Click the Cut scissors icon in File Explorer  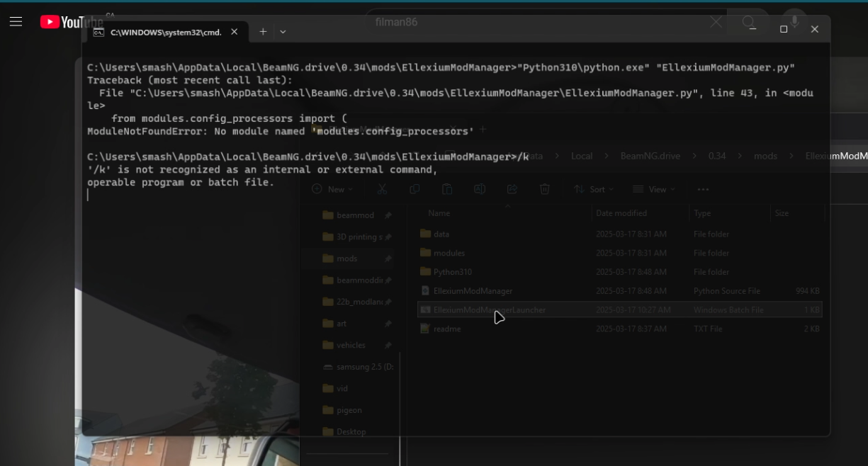tap(382, 189)
